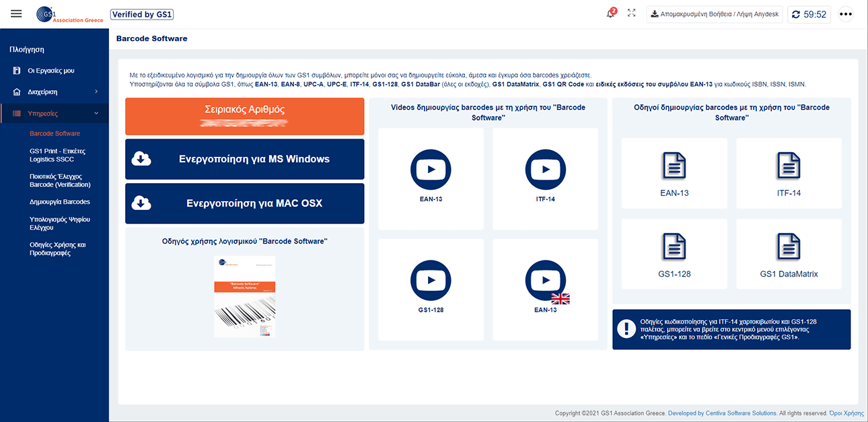This screenshot has width=868, height=422.
Task: Click cloud download icon for MS Windows
Action: click(x=141, y=159)
